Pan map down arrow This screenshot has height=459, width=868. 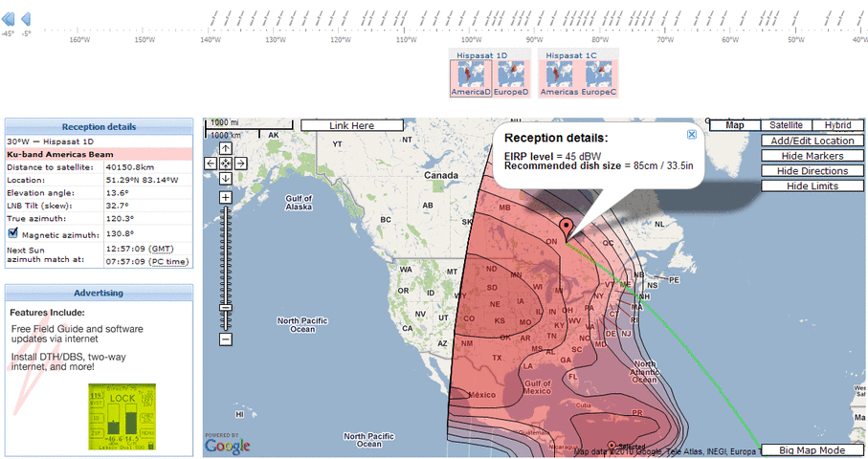(x=225, y=179)
